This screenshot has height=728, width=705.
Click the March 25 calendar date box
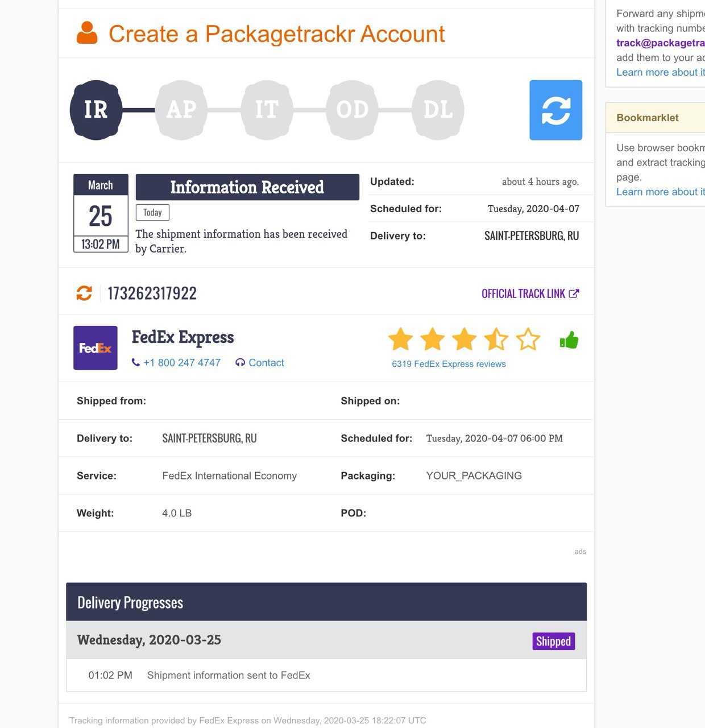pyautogui.click(x=101, y=213)
